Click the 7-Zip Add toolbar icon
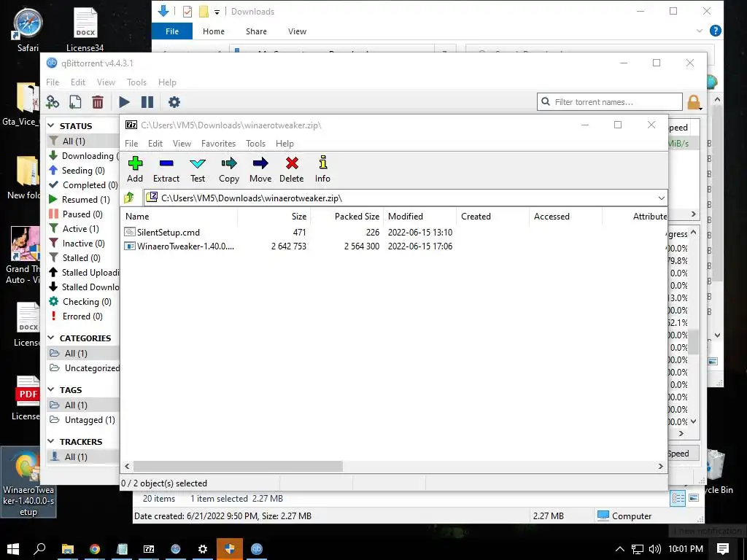The height and width of the screenshot is (560, 747). click(135, 164)
